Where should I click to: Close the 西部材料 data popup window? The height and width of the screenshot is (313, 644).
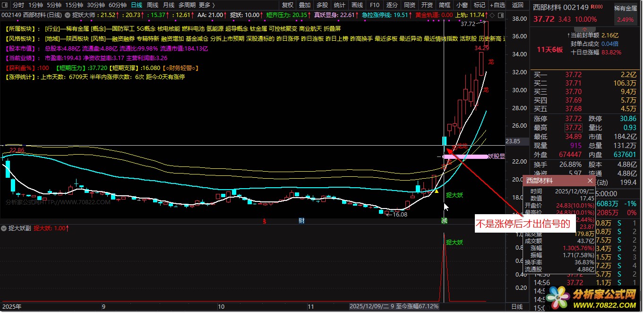590,181
